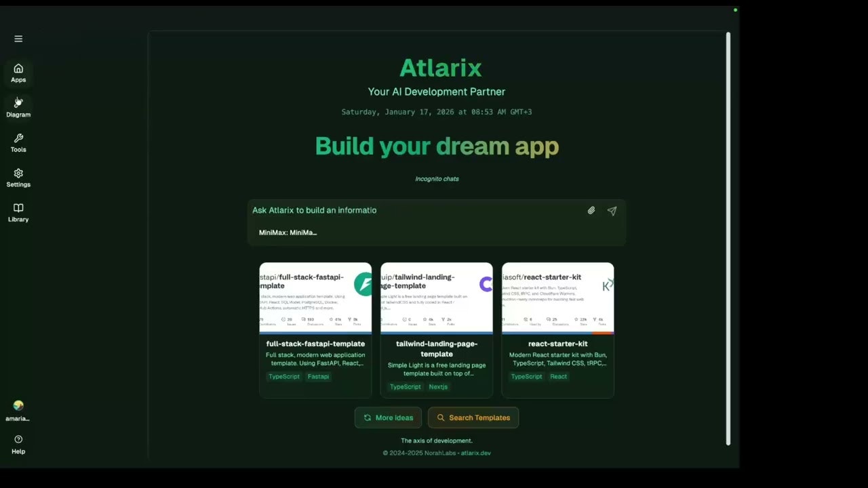
Task: Select the react-starter-kit template card
Action: point(557,330)
